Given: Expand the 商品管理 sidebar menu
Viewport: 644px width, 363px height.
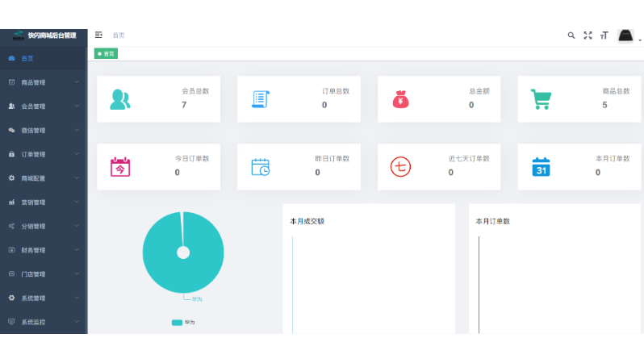Looking at the screenshot, I should coord(44,82).
